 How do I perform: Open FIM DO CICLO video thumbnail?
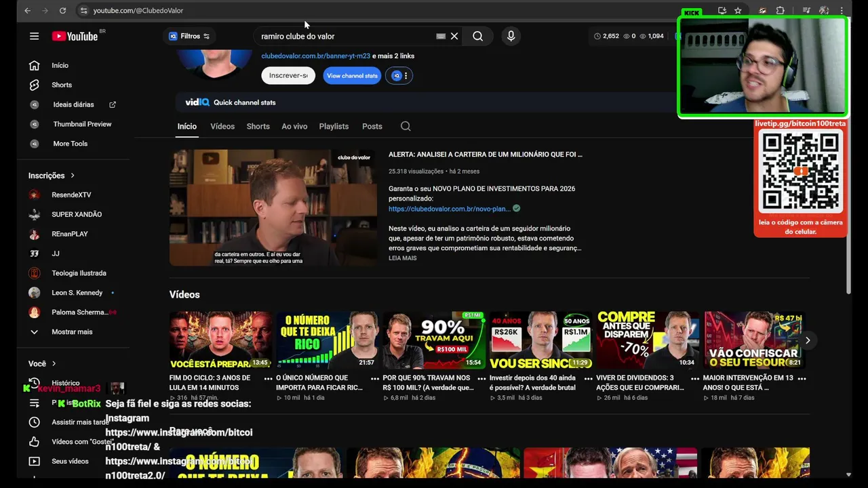pyautogui.click(x=220, y=340)
